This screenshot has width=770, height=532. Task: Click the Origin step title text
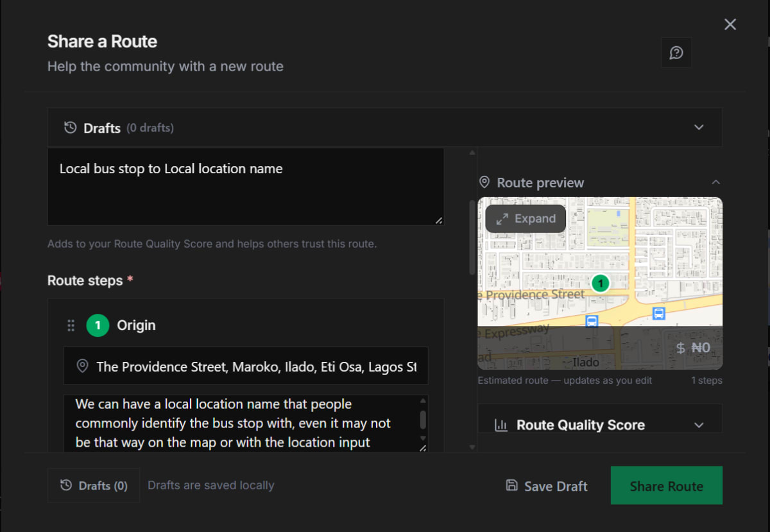click(136, 325)
